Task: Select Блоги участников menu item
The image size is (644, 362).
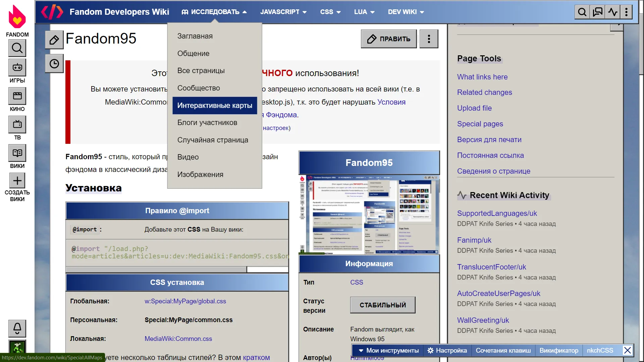Action: 215,122
